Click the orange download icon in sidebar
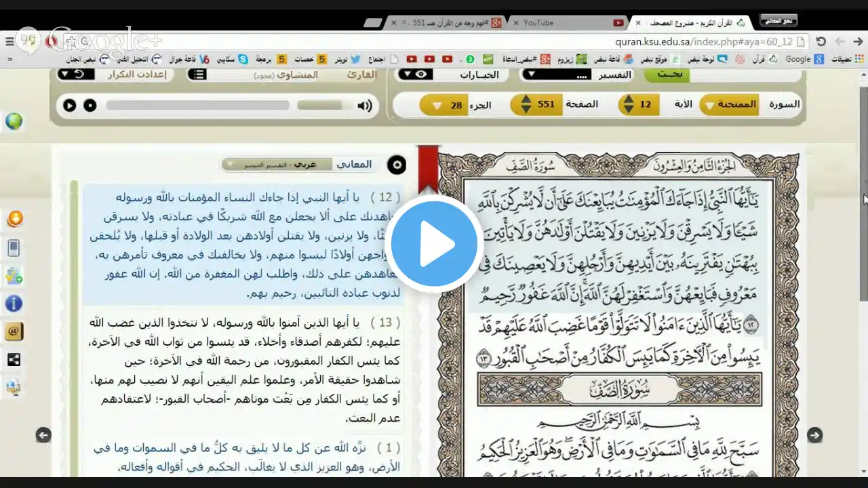Image resolution: width=868 pixels, height=488 pixels. 14,219
